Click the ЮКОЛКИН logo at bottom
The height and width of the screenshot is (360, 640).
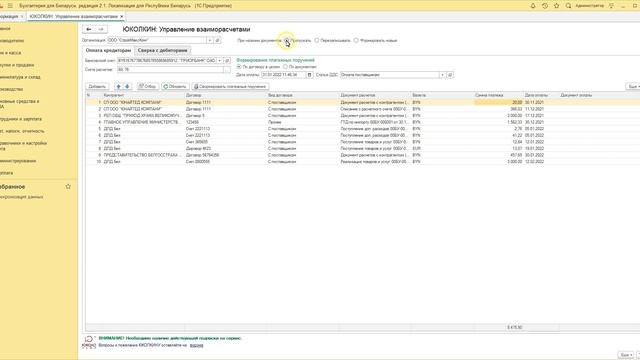point(89,342)
